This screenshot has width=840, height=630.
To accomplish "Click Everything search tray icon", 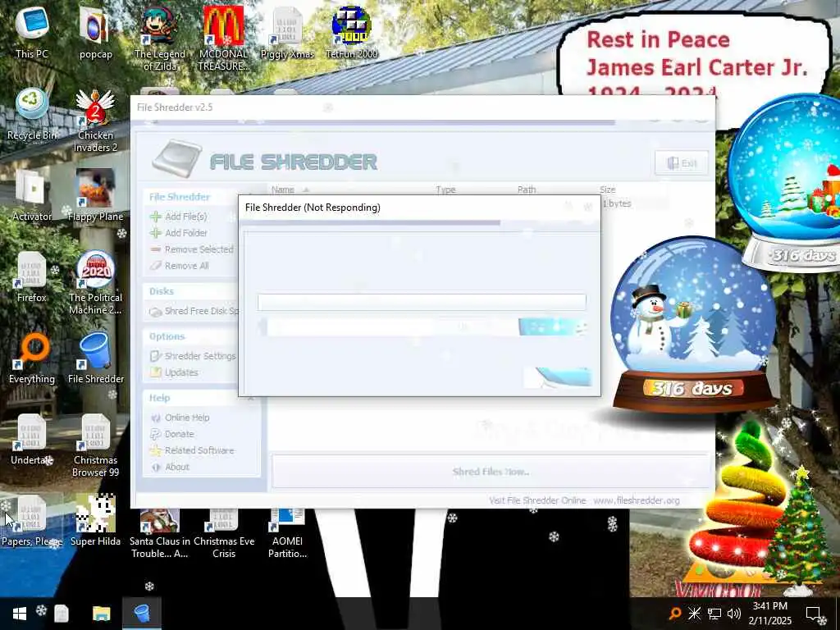I will pos(675,614).
